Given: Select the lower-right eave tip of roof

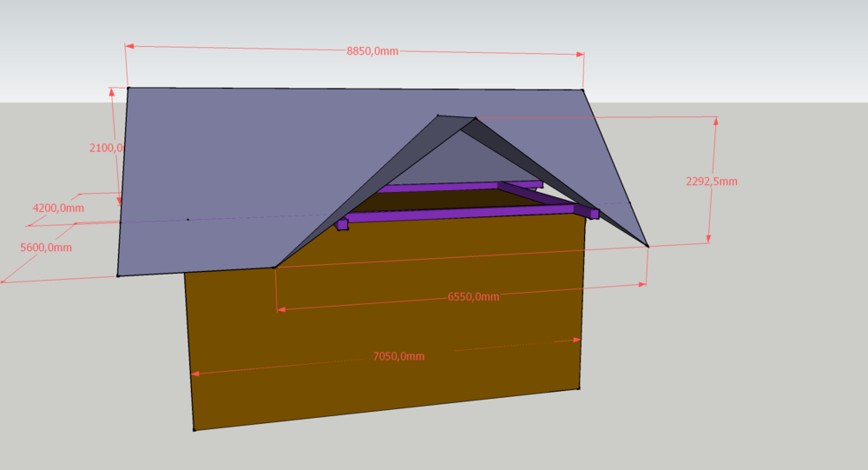Looking at the screenshot, I should coord(648,246).
